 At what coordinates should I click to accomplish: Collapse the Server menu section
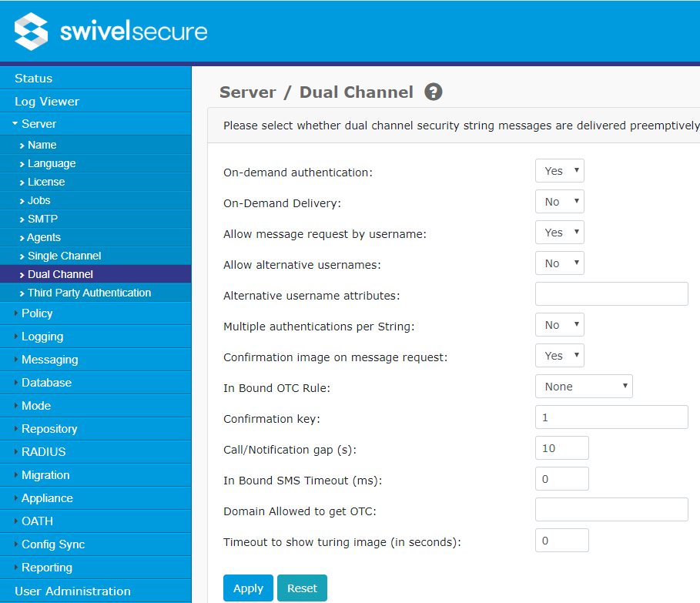click(39, 124)
